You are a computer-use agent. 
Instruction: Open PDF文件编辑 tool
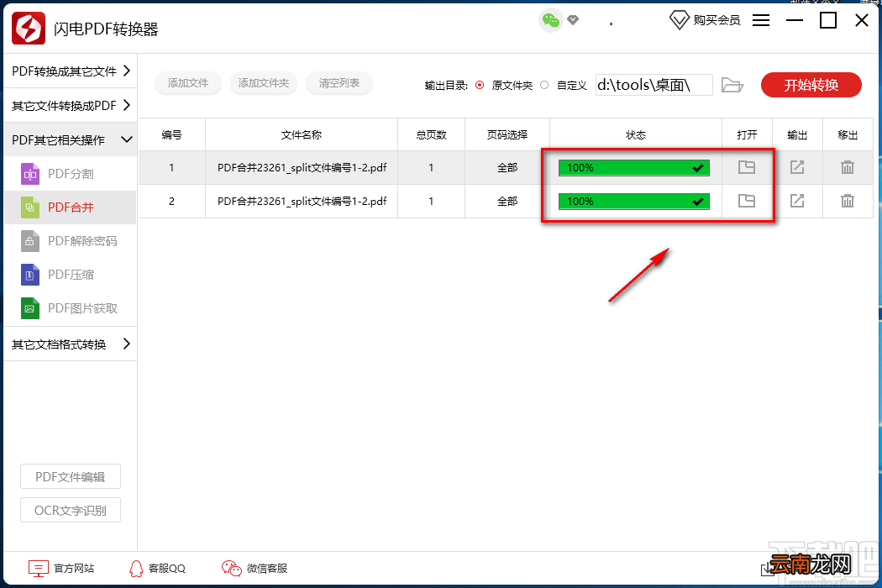pyautogui.click(x=71, y=476)
